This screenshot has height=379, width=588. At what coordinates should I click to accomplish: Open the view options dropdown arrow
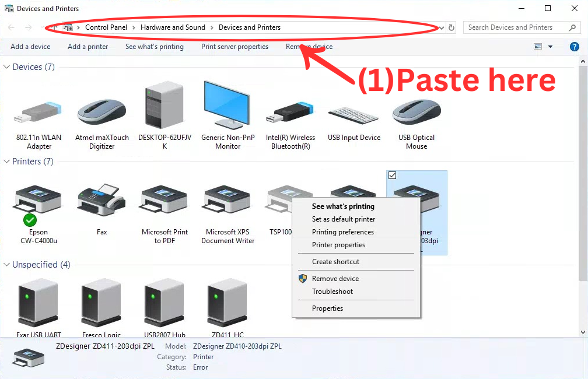[x=550, y=47]
